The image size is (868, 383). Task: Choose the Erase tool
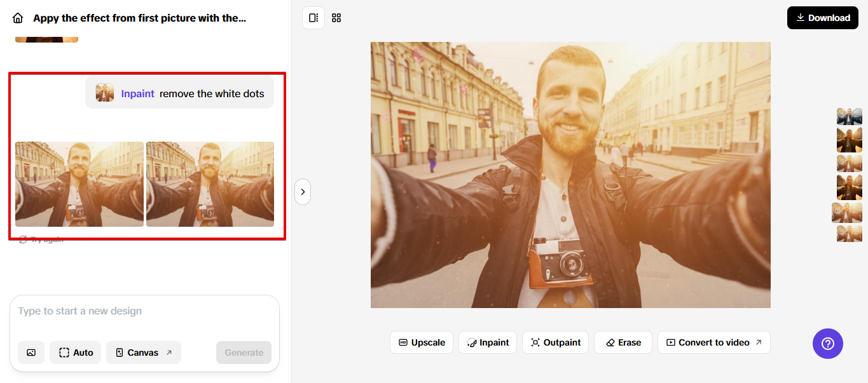[623, 342]
